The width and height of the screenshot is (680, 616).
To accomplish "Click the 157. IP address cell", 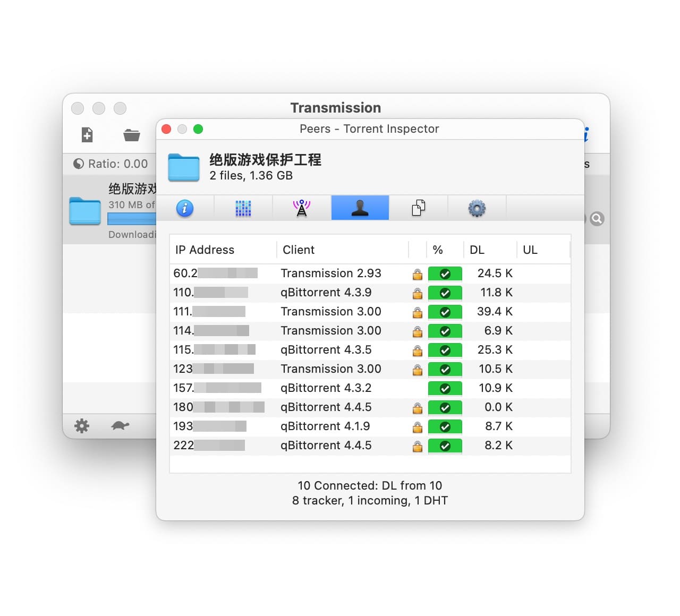I will click(217, 388).
